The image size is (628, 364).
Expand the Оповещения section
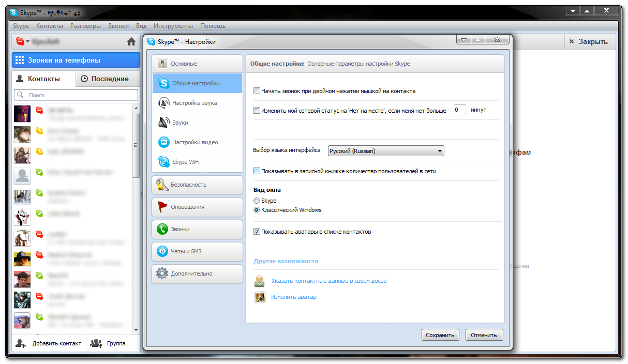point(197,207)
